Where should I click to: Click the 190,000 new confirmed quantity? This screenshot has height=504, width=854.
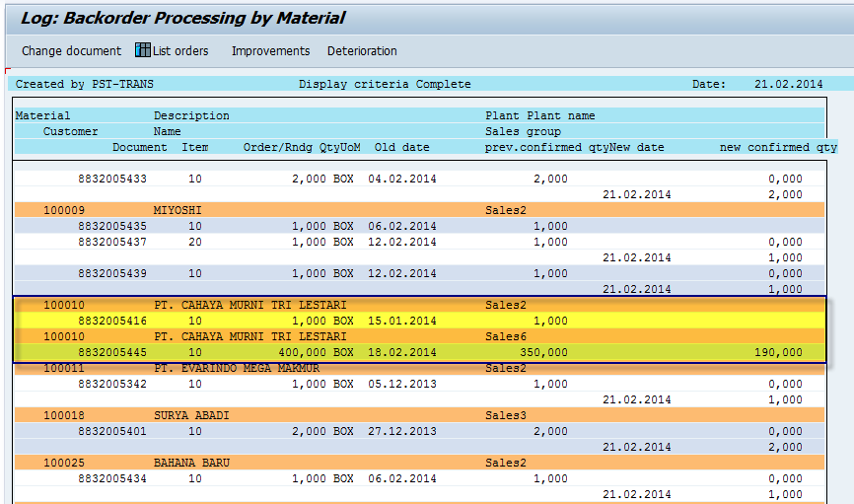click(779, 352)
